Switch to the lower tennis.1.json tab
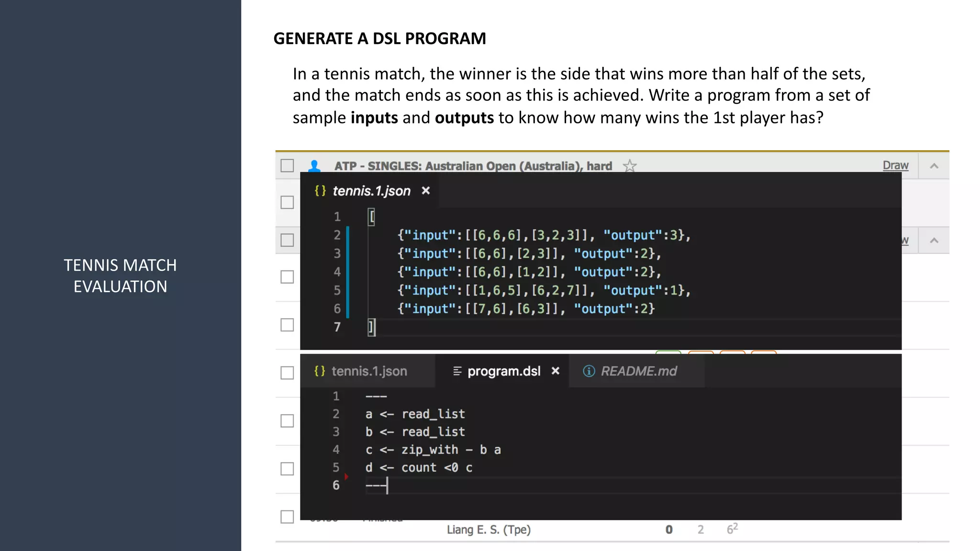Screen dimensions: 980x551 367,371
